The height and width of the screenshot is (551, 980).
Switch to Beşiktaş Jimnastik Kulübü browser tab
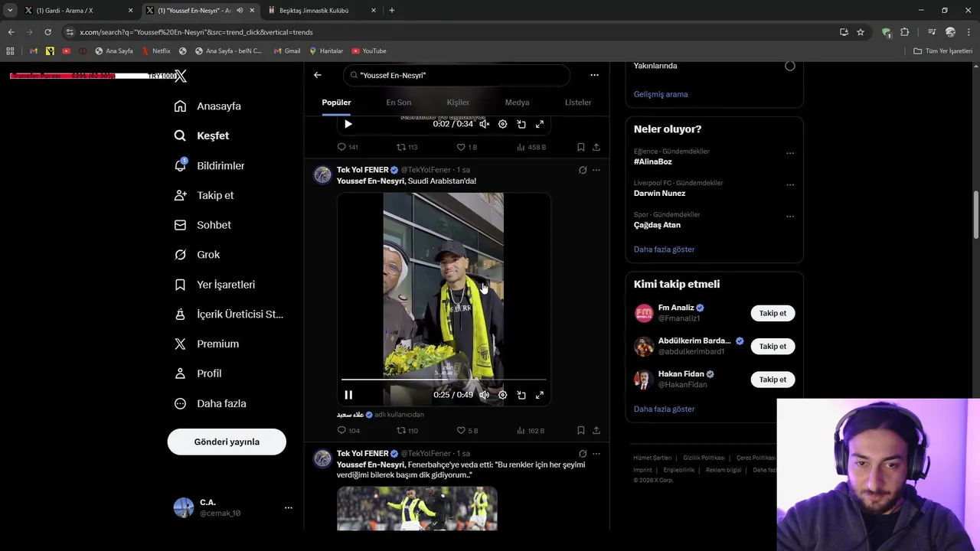point(322,11)
